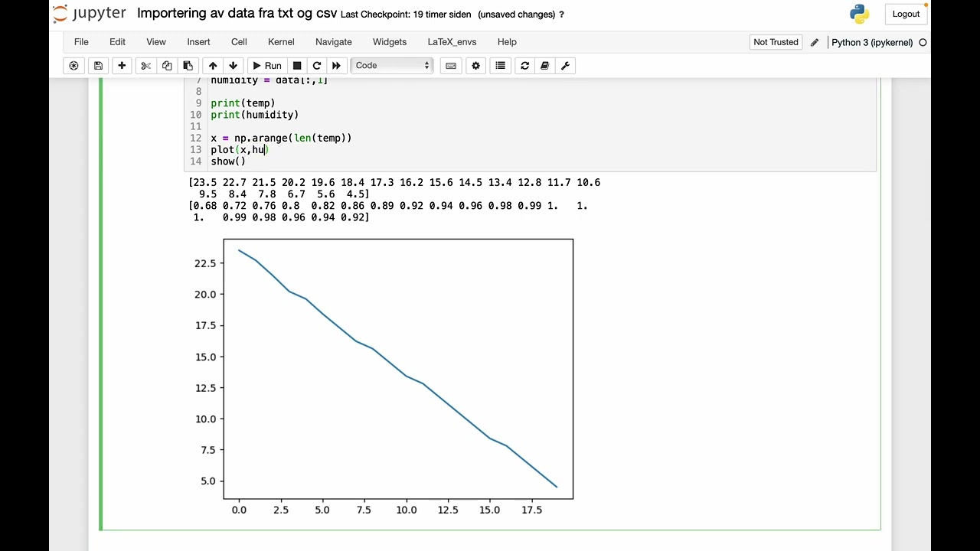
Task: Restart kernel and run all cells
Action: 336,66
